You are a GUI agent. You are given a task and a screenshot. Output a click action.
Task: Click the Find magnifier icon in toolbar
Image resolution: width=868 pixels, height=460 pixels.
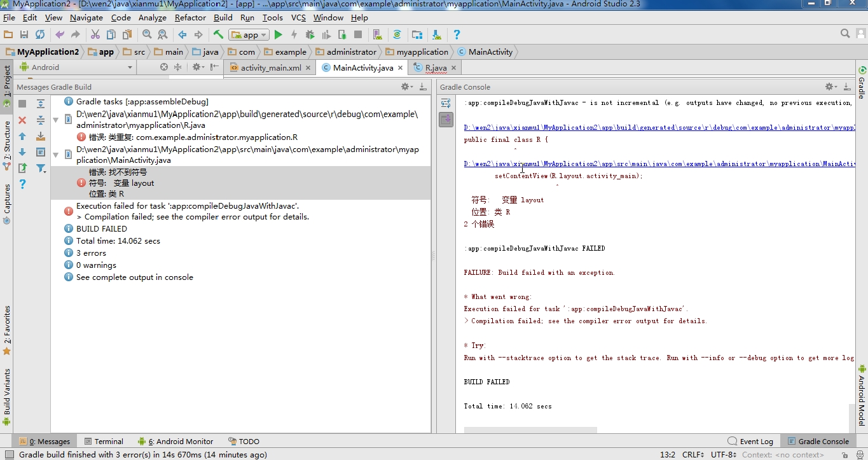[x=147, y=34]
